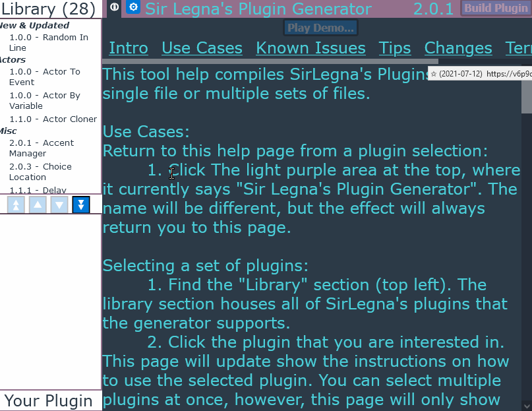Select 1.1.1 - Delay plugin entry
The width and height of the screenshot is (532, 411).
tap(38, 190)
